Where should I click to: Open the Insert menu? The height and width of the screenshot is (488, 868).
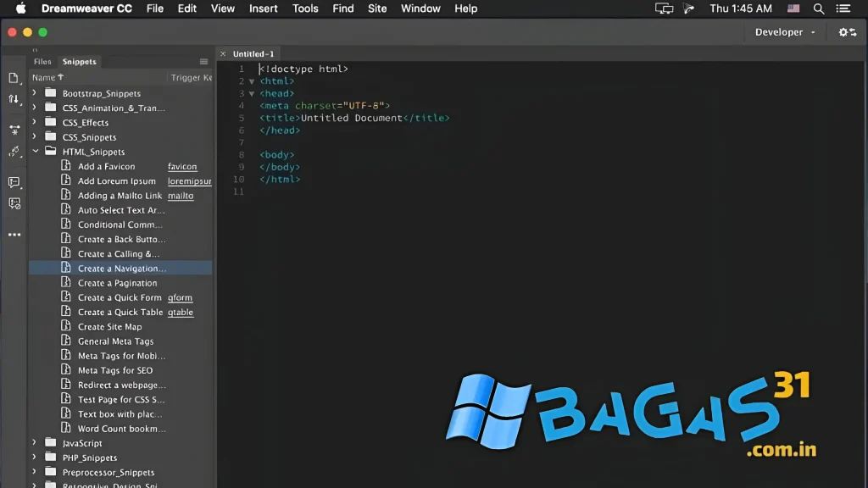(x=264, y=8)
